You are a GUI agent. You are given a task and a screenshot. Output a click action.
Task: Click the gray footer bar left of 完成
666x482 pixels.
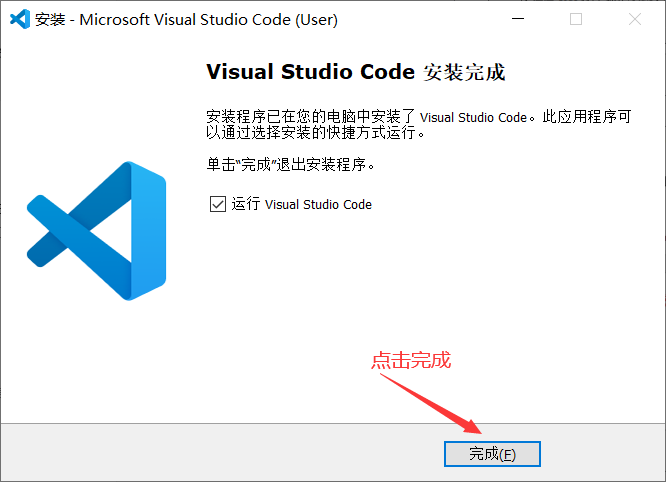(220, 452)
